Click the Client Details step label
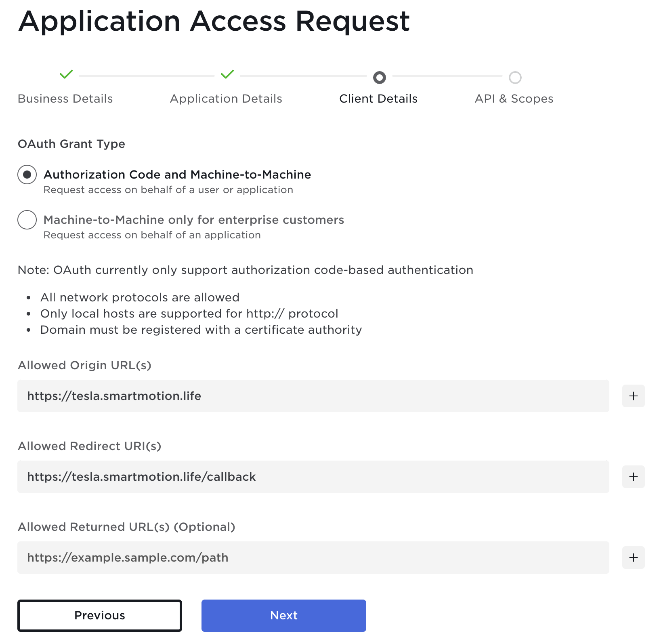 pos(378,98)
